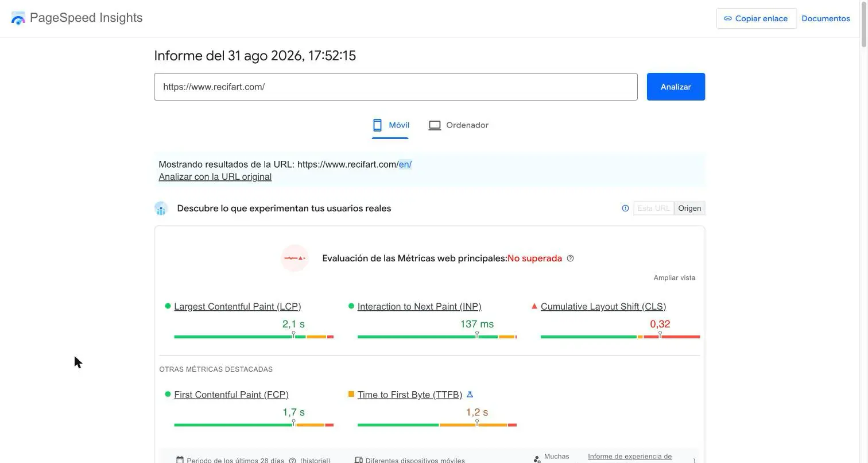Click the CLS value 0,32
This screenshot has width=868, height=463.
coord(660,324)
